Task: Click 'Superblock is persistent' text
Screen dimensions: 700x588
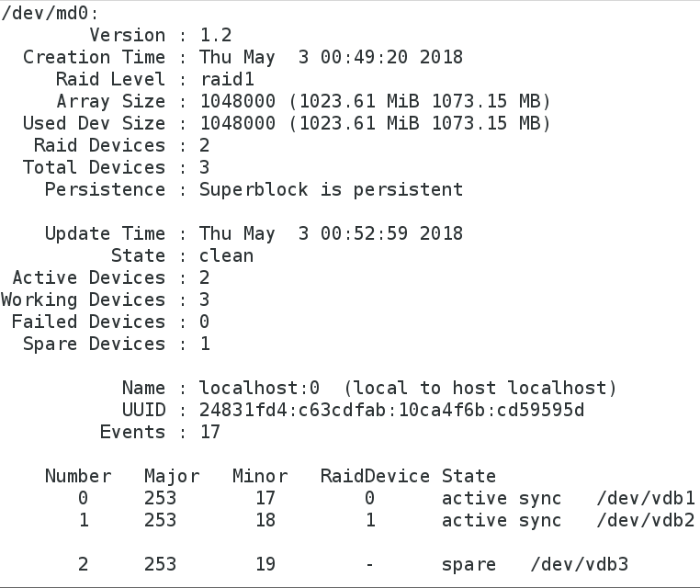Action: pyautogui.click(x=331, y=190)
